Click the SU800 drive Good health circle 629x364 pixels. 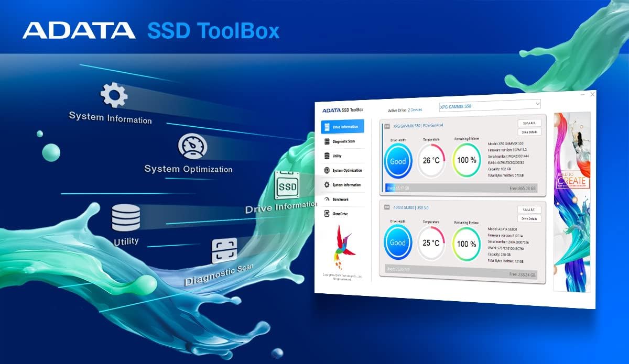398,242
